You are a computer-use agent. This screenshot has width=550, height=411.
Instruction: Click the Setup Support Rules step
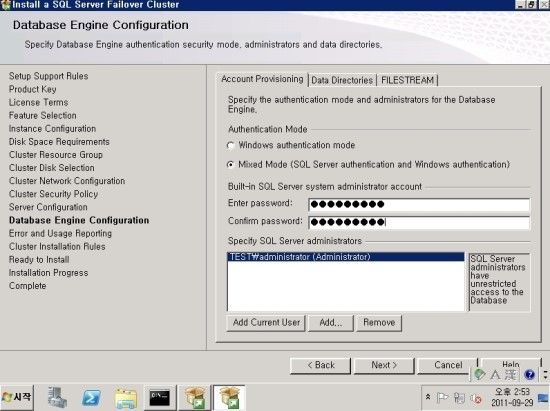pyautogui.click(x=48, y=76)
